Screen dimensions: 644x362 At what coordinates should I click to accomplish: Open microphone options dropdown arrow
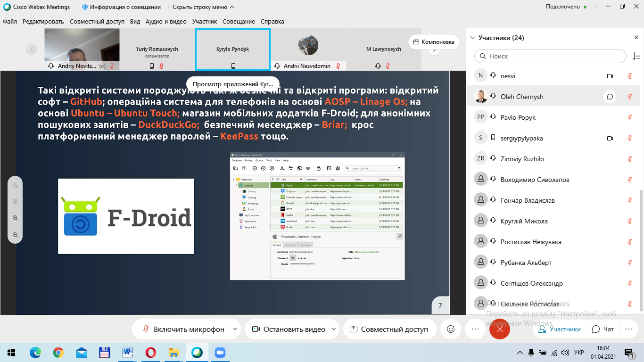(236, 329)
